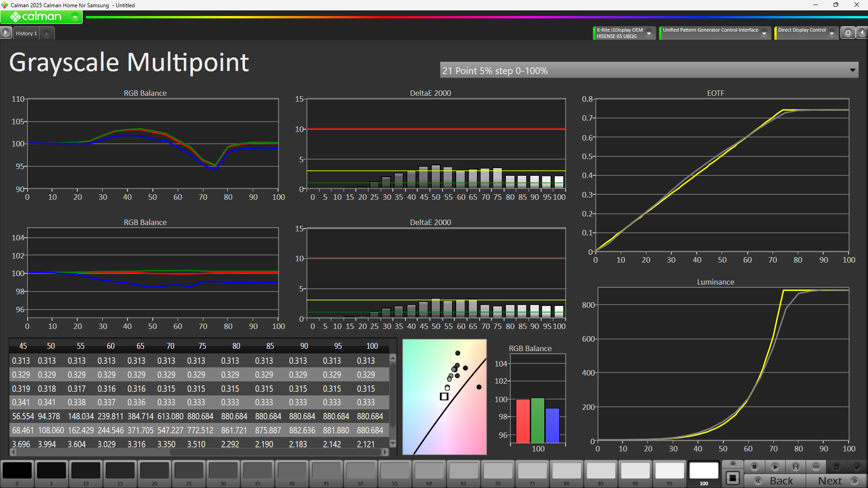Select the 0 grayscale swatch
The image size is (868, 488).
[x=17, y=474]
